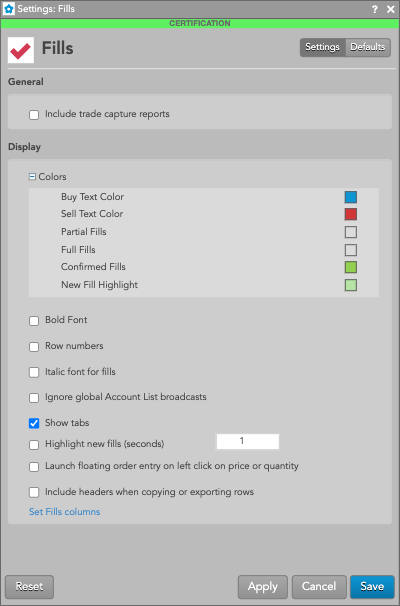
Task: Switch to the Defaults tab
Action: 368,47
